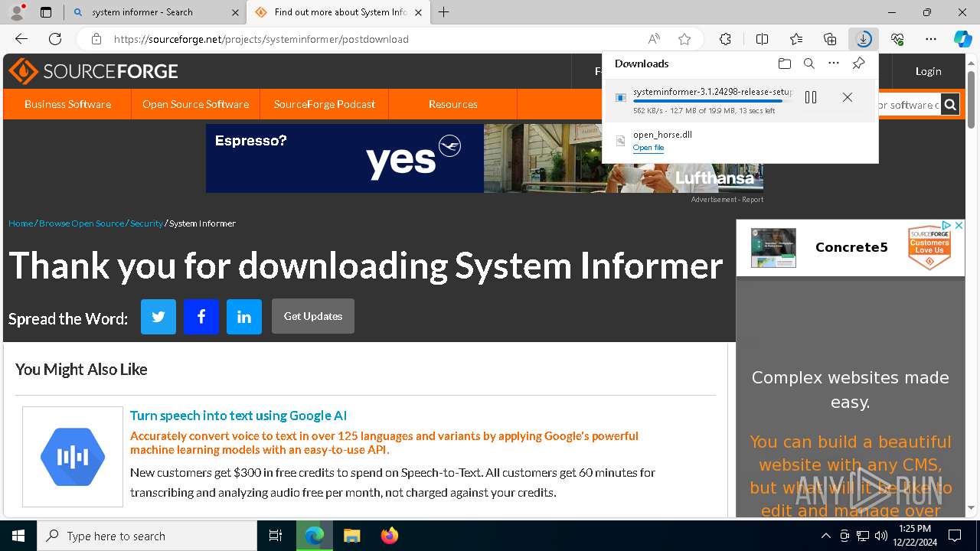
Task: Click the Get Updates button
Action: [x=313, y=316]
